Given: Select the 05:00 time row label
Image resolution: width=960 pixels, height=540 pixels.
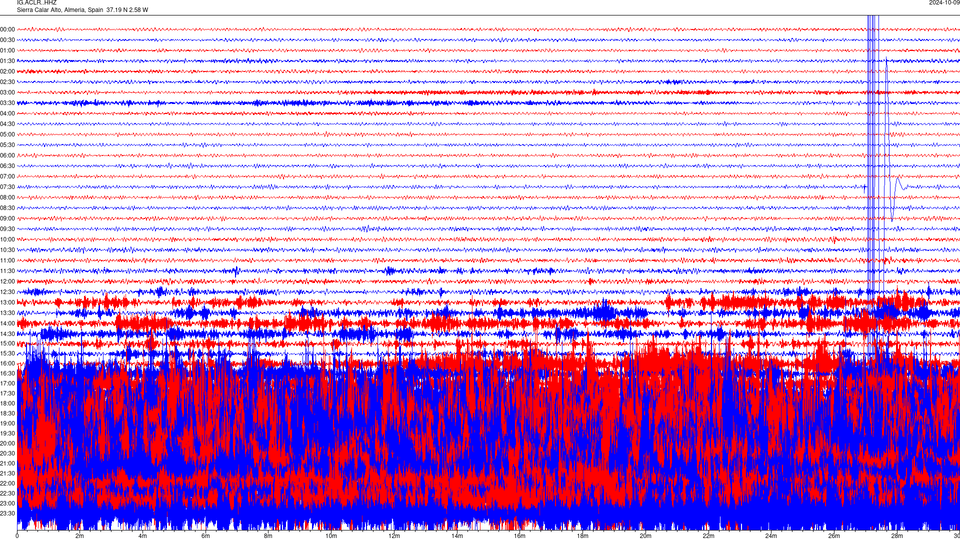Looking at the screenshot, I should (x=7, y=134).
